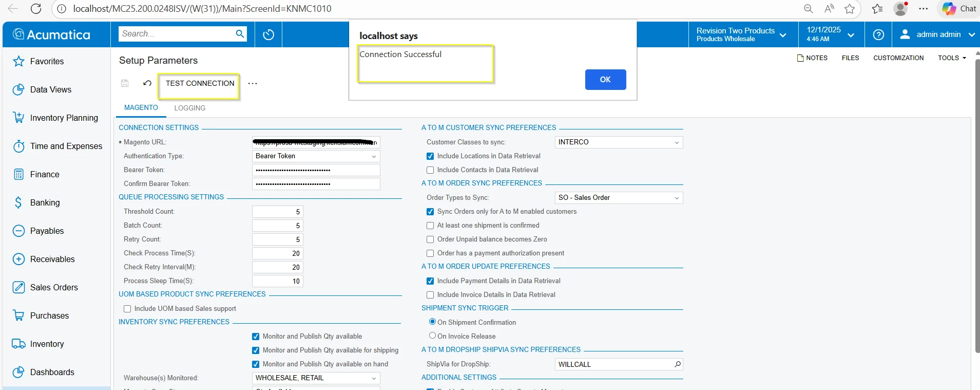Add page to favorites star icon
This screenshot has width=980, height=390.
tap(850, 9)
